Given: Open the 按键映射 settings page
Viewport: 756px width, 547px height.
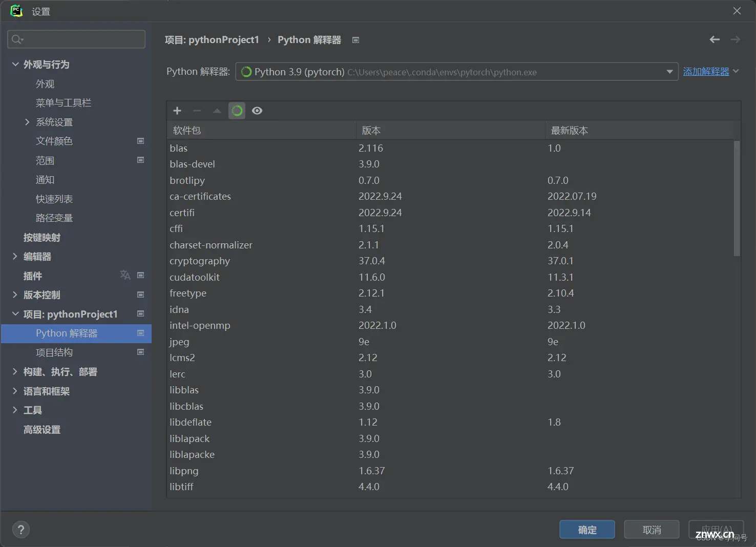Looking at the screenshot, I should pos(42,237).
